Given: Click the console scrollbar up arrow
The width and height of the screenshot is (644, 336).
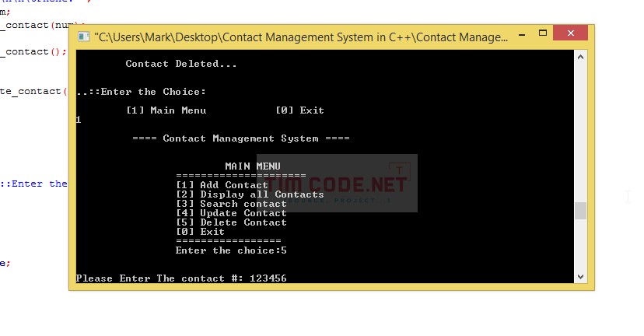Looking at the screenshot, I should pos(580,57).
